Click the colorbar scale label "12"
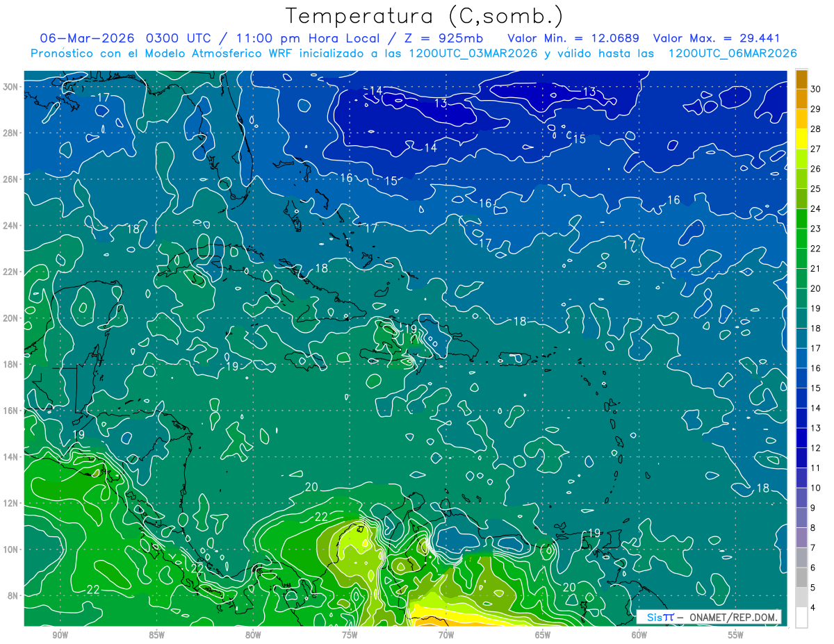The image size is (834, 644). pyautogui.click(x=816, y=447)
